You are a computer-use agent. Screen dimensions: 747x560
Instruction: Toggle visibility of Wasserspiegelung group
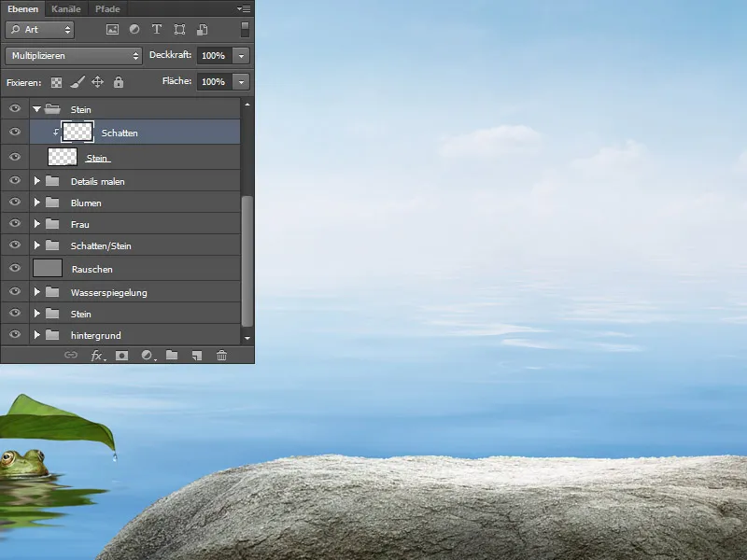pyautogui.click(x=15, y=291)
